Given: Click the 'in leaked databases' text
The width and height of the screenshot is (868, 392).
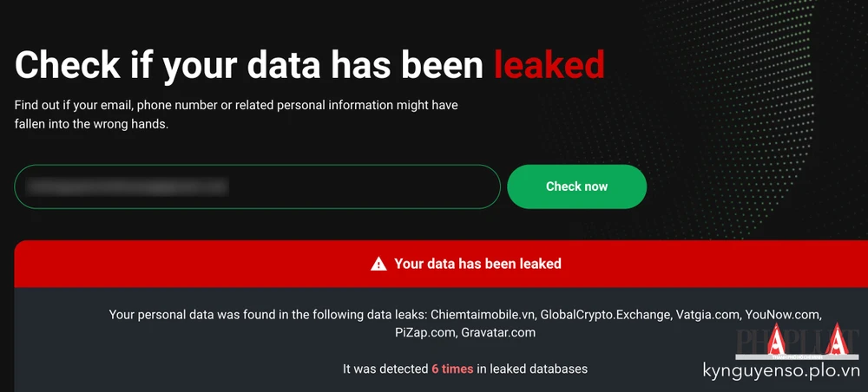Looking at the screenshot, I should coord(533,369).
